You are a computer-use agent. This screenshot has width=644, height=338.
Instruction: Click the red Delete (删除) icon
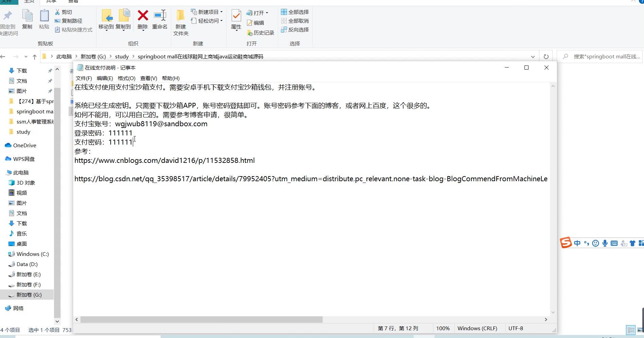[143, 16]
